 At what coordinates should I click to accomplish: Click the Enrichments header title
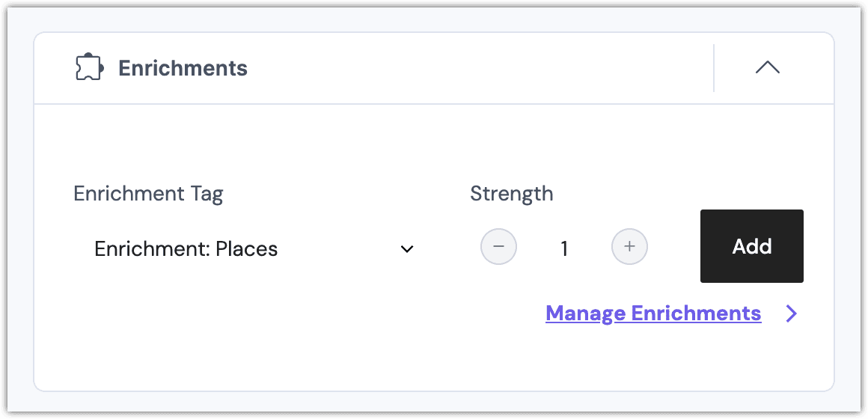(x=183, y=68)
